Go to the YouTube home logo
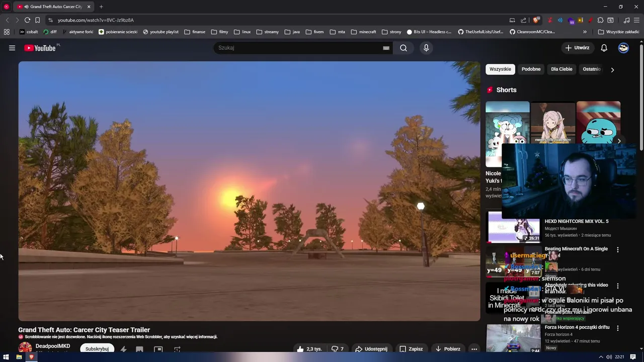The width and height of the screenshot is (644, 362). 40,48
